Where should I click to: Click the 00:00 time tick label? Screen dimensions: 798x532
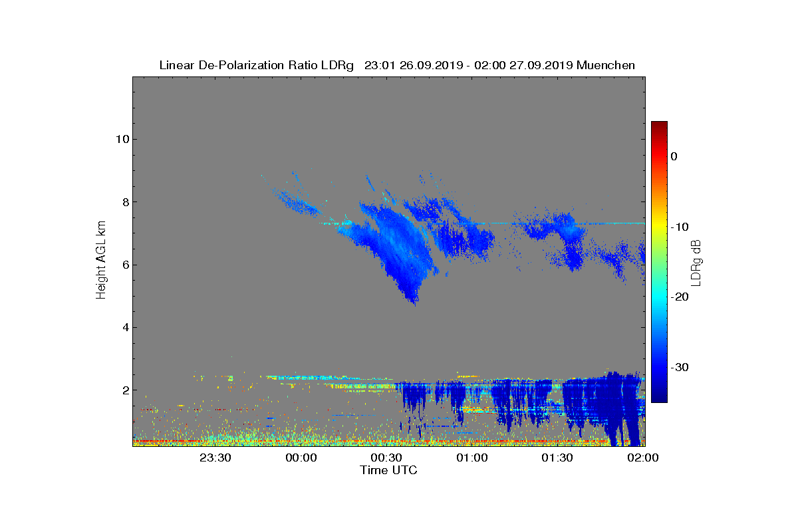pos(301,458)
